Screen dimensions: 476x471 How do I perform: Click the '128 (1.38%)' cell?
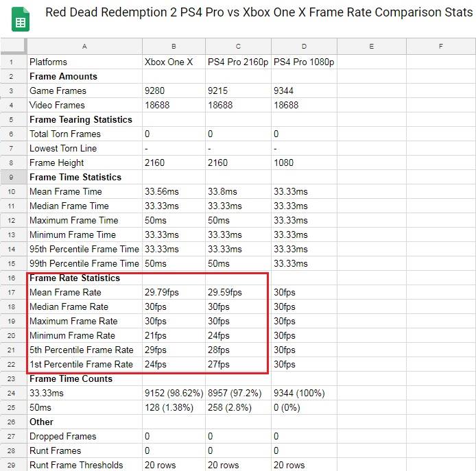tap(174, 407)
